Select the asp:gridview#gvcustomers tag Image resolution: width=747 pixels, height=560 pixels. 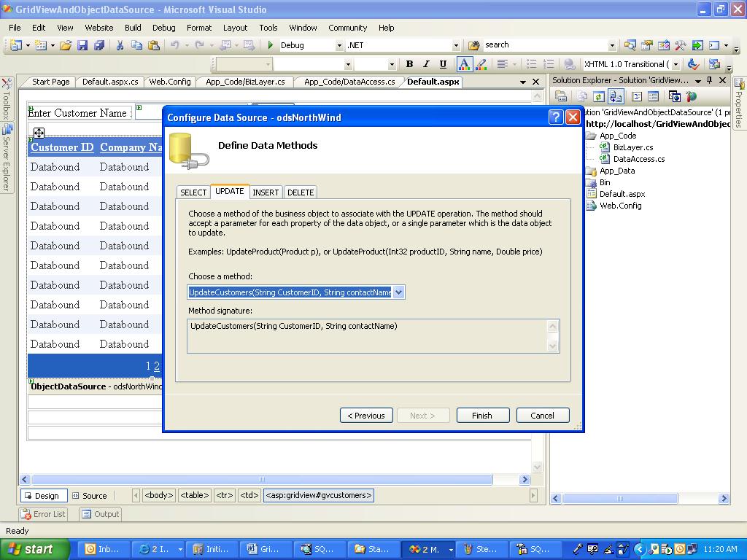click(319, 495)
